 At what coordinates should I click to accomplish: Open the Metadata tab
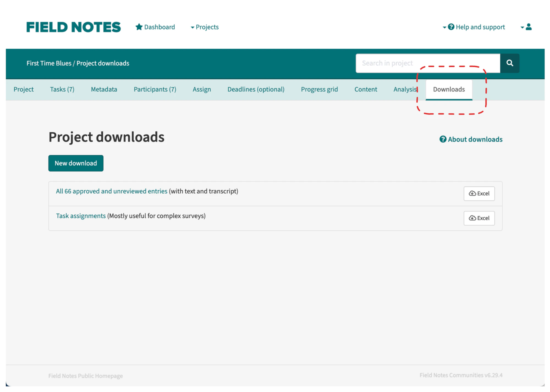[x=104, y=89]
